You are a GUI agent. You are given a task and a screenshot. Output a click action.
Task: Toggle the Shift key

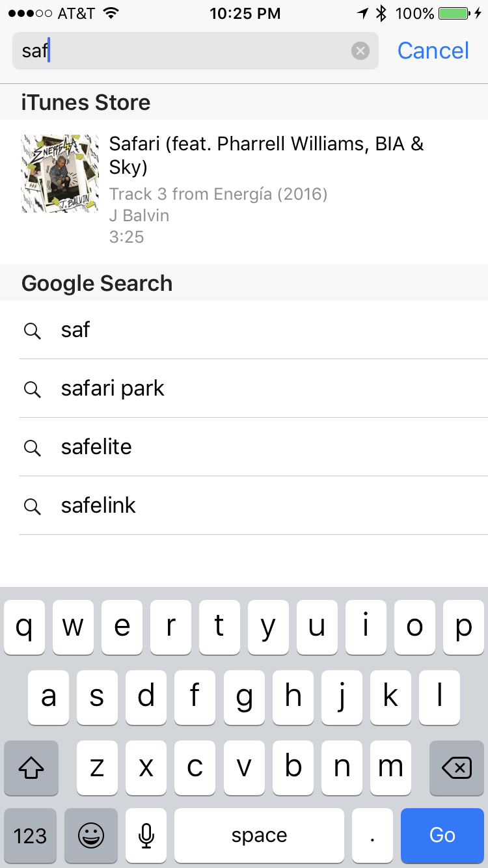[x=31, y=768]
